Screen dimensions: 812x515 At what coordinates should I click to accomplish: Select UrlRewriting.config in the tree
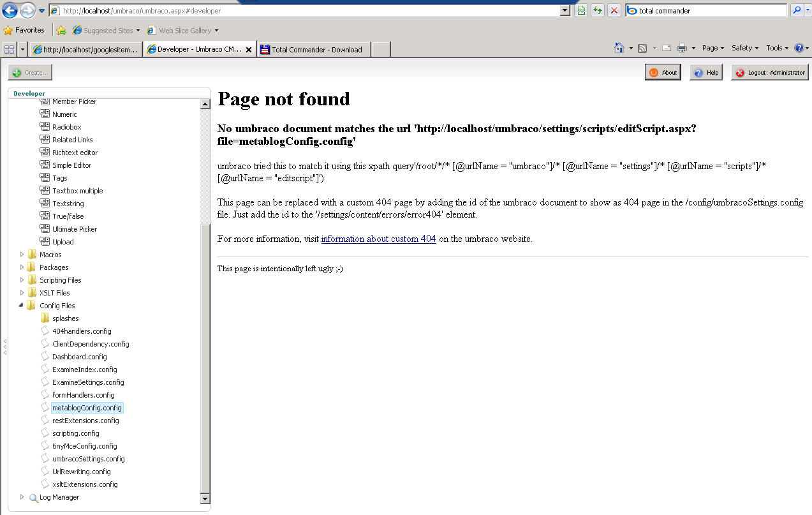click(82, 472)
